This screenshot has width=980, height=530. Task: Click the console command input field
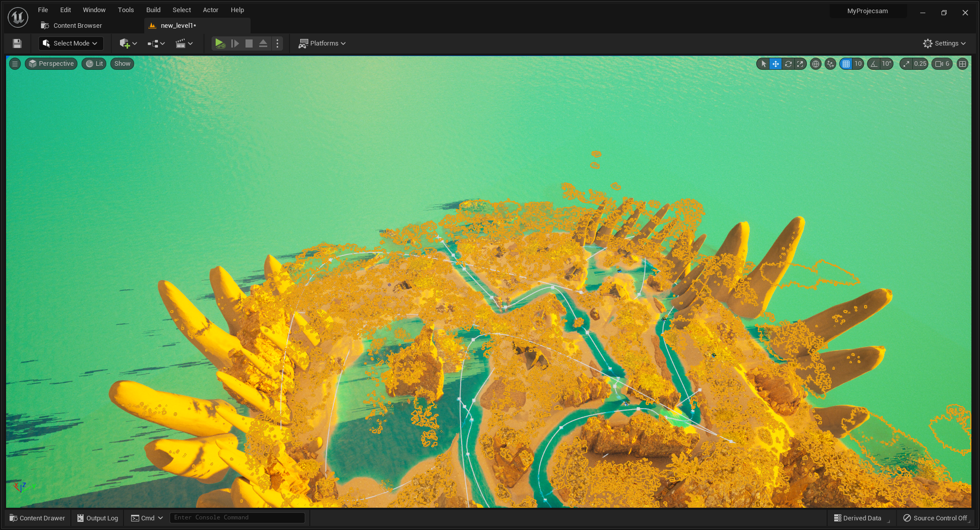coord(237,517)
